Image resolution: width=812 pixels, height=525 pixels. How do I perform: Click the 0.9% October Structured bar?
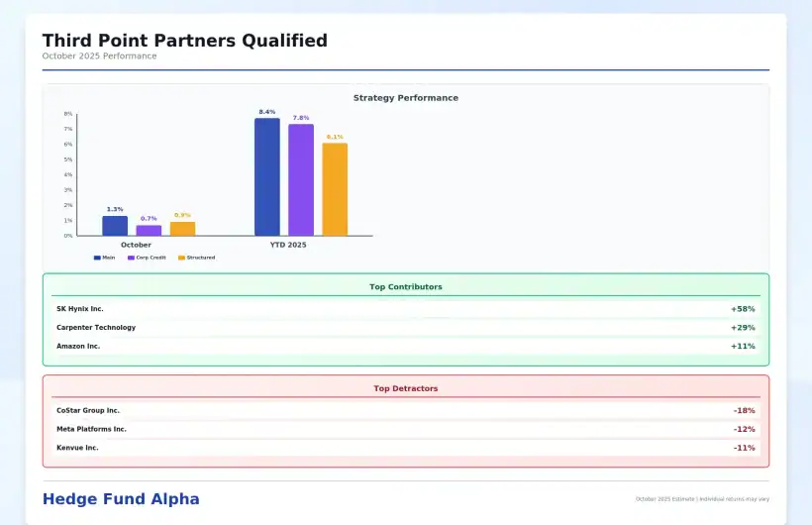click(x=182, y=229)
